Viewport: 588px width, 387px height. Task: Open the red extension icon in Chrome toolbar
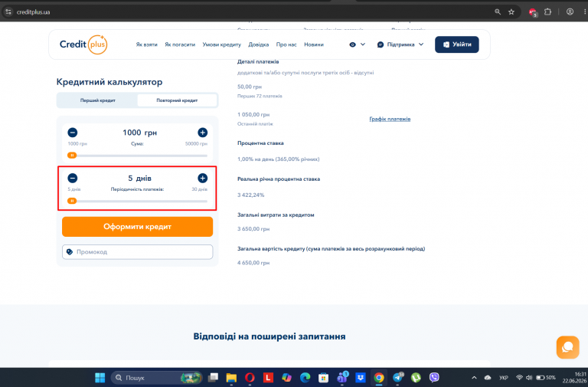click(533, 12)
